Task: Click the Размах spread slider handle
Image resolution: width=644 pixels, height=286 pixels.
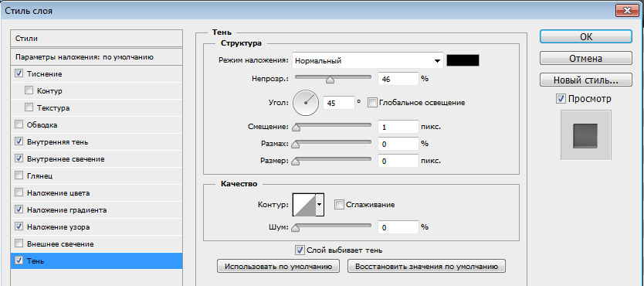Action: tap(295, 145)
